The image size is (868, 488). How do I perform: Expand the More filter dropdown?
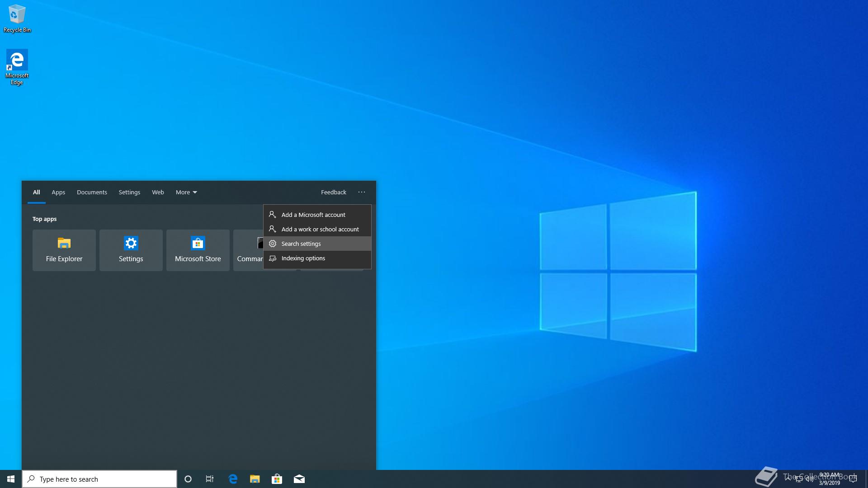(x=186, y=192)
